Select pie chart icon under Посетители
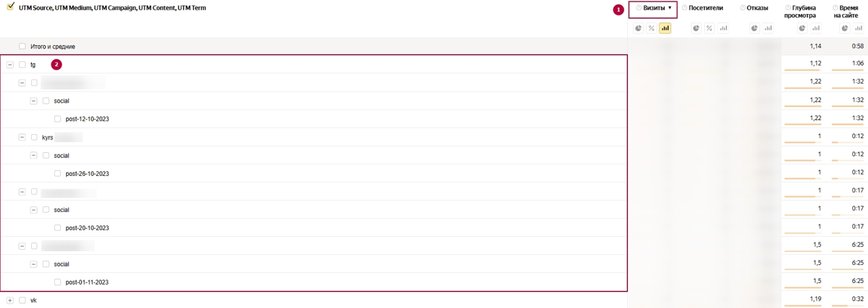The width and height of the screenshot is (868, 308). coord(696,28)
